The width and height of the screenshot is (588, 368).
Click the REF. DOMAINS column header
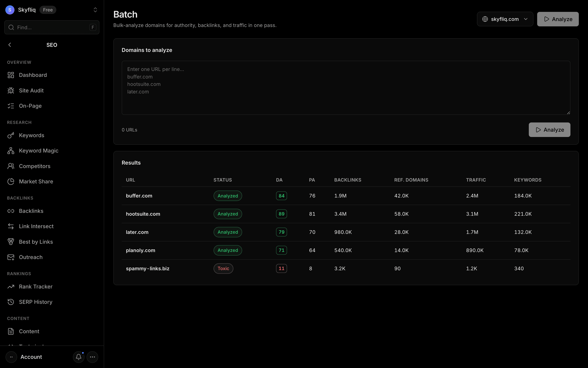coord(411,180)
